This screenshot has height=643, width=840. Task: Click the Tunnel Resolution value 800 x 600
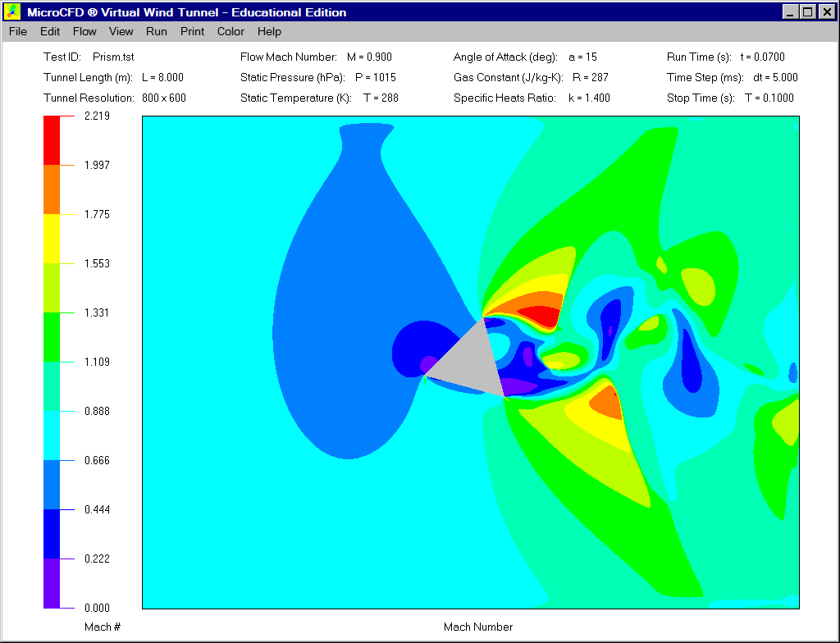[164, 98]
